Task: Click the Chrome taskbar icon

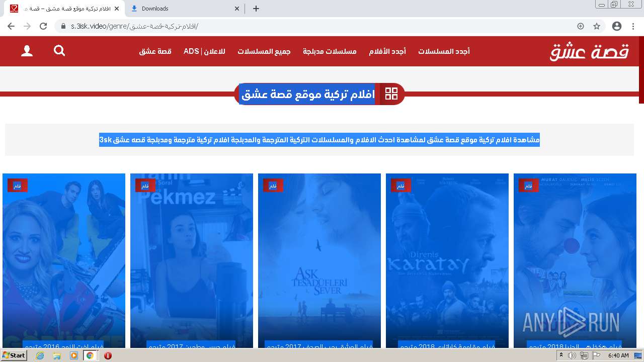Action: point(90,355)
